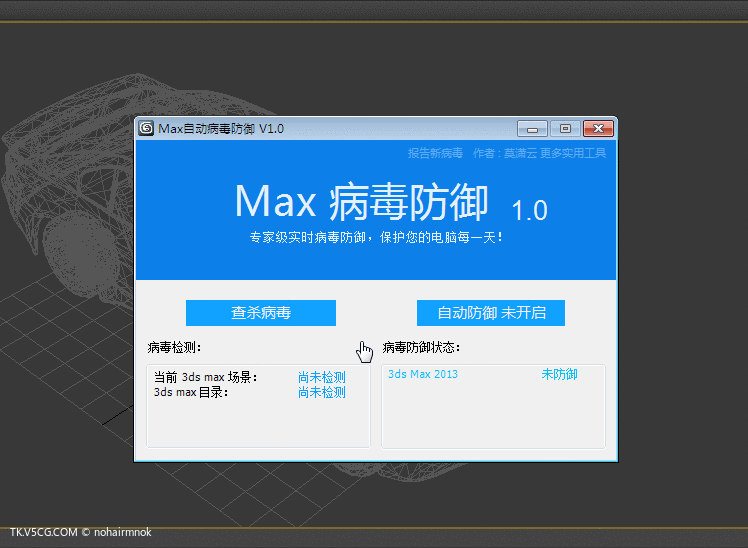Click the title bar text Max自动病毒防御 V1.0
This screenshot has width=748, height=548.
pos(221,129)
